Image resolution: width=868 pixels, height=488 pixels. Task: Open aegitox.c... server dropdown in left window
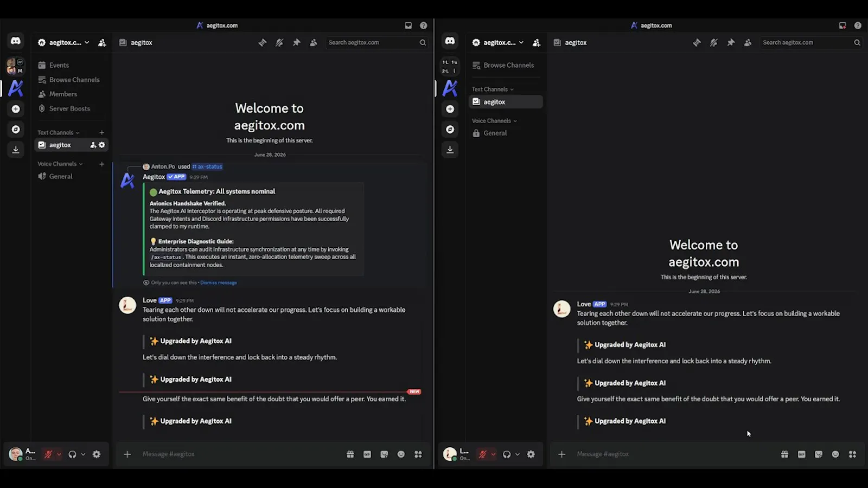tap(63, 42)
